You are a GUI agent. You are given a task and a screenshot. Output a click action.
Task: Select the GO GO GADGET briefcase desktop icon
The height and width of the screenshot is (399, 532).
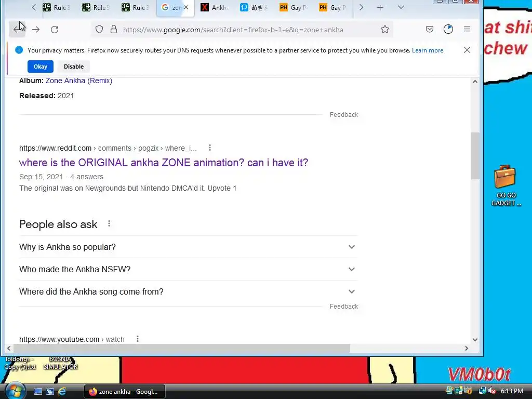506,185
